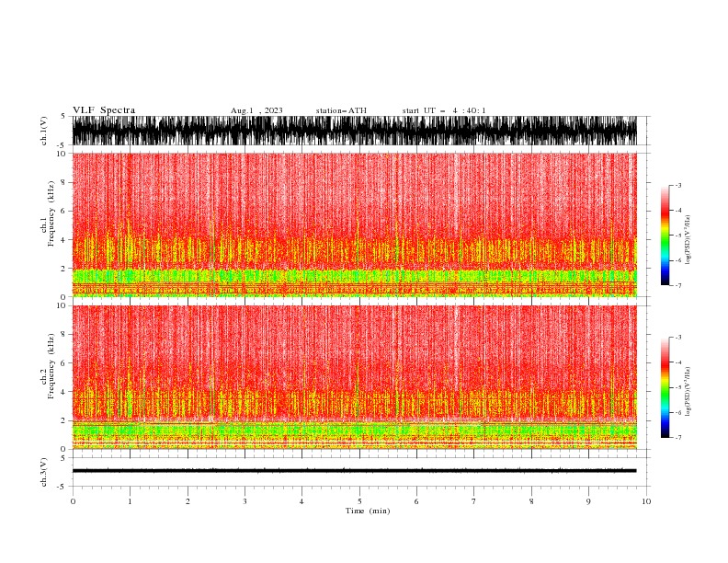Click the time axis tick label '10'
Screen dimensions: 728x563
click(646, 501)
